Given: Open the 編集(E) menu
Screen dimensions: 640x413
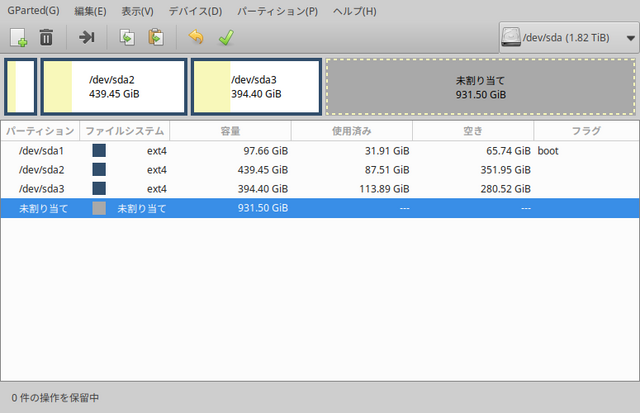Looking at the screenshot, I should pyautogui.click(x=90, y=11).
